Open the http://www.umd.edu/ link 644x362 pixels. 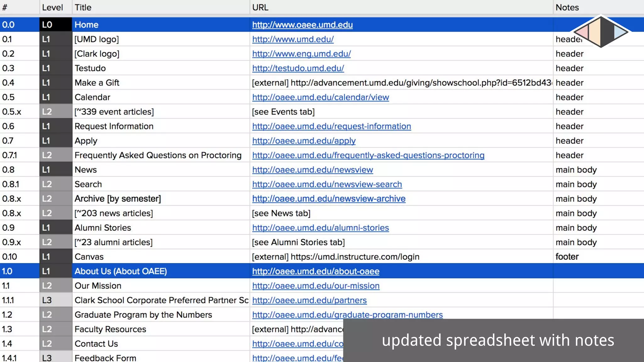click(293, 39)
